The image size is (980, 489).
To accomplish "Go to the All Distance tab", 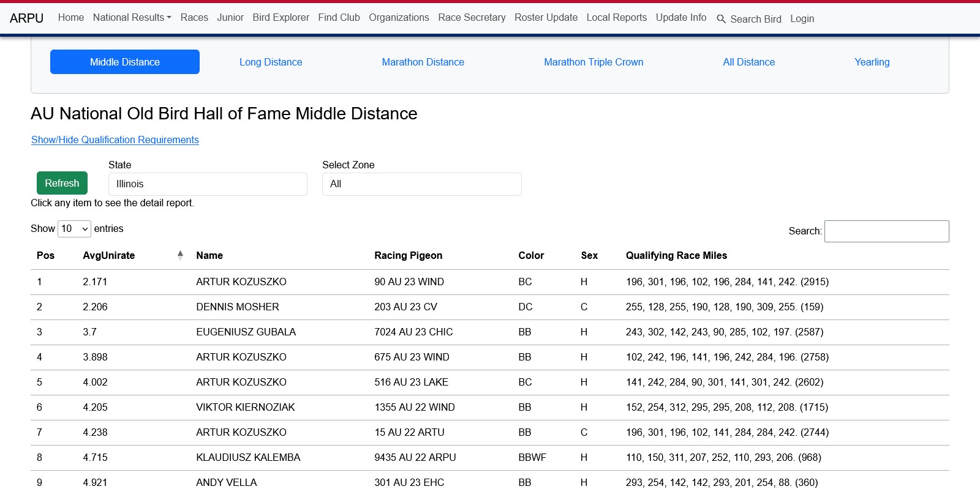I will pos(748,62).
